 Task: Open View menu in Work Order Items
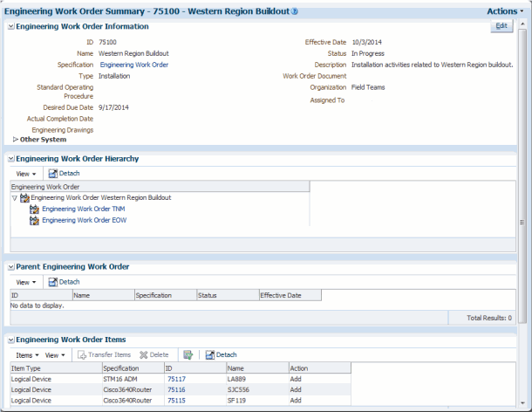(55, 355)
